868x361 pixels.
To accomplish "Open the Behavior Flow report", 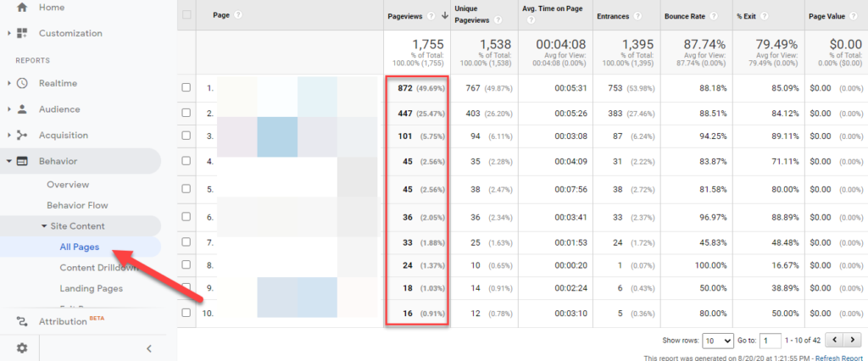I will coord(77,205).
